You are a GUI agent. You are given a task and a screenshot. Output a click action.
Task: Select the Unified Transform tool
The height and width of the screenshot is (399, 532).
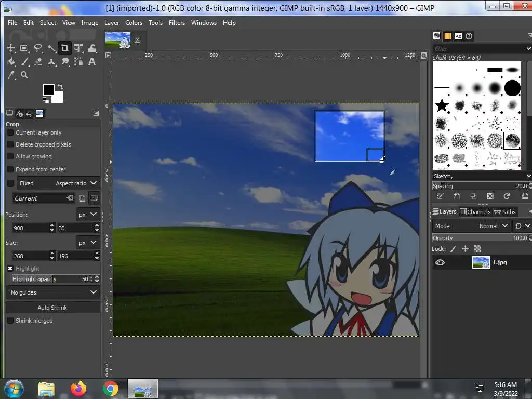(x=78, y=48)
